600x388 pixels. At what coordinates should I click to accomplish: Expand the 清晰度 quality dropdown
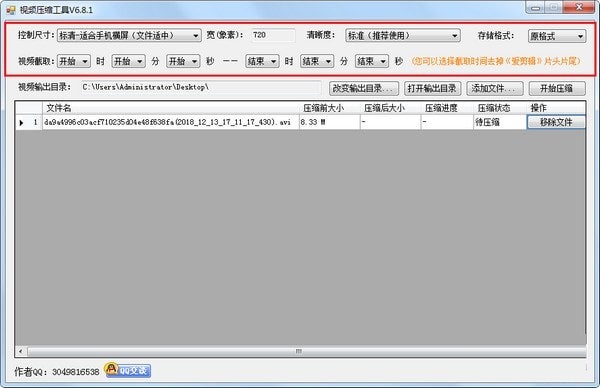(403, 36)
